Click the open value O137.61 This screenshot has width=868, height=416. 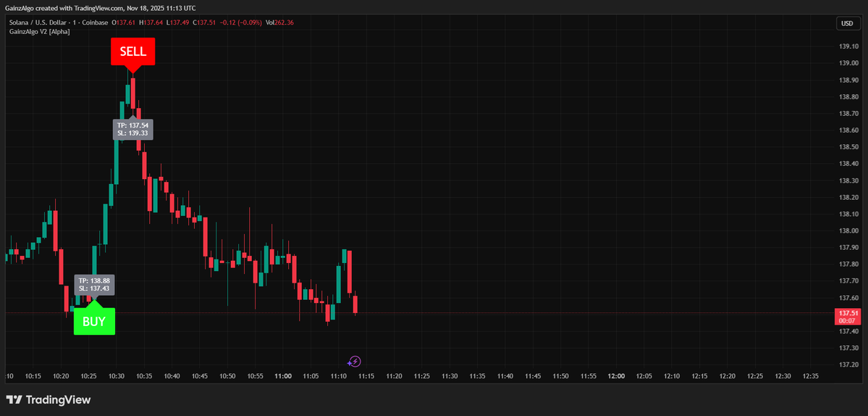[x=124, y=22]
